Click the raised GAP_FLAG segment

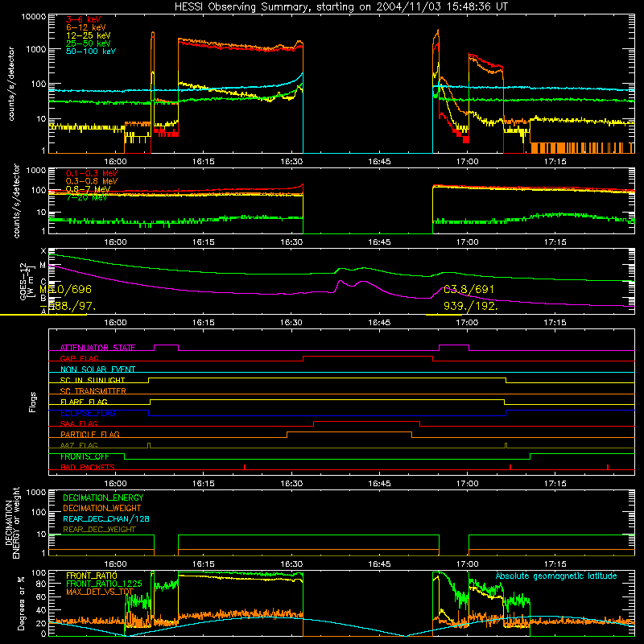(368, 357)
